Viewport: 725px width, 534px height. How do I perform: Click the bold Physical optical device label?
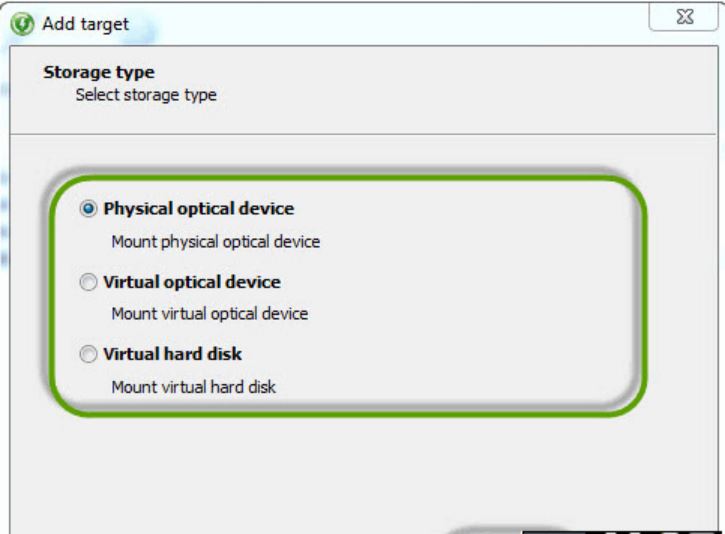[x=199, y=209]
